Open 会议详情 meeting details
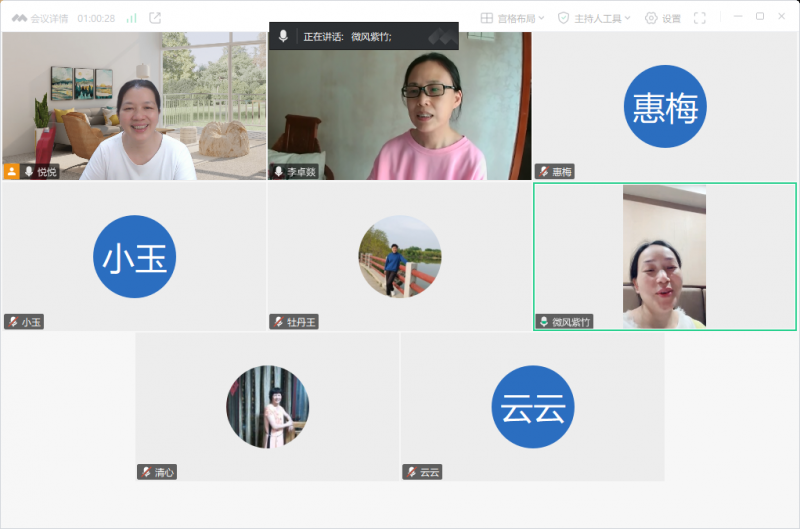800x529 pixels. point(49,18)
